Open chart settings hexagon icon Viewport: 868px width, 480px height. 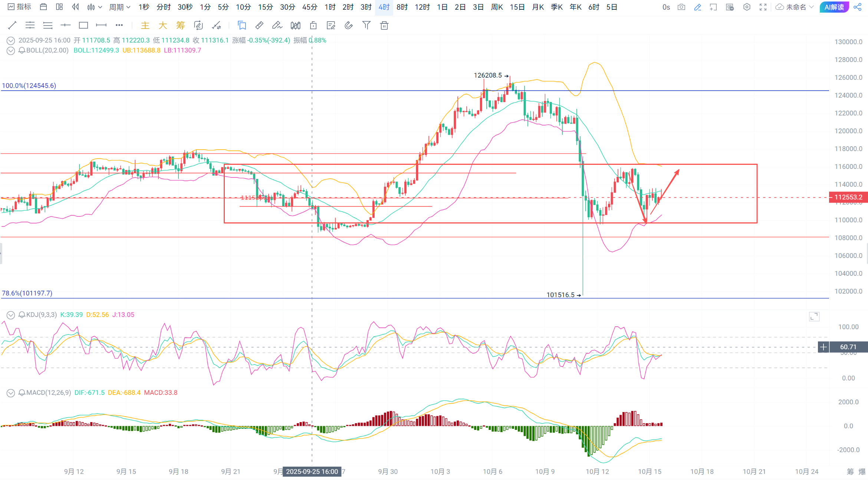tap(747, 7)
